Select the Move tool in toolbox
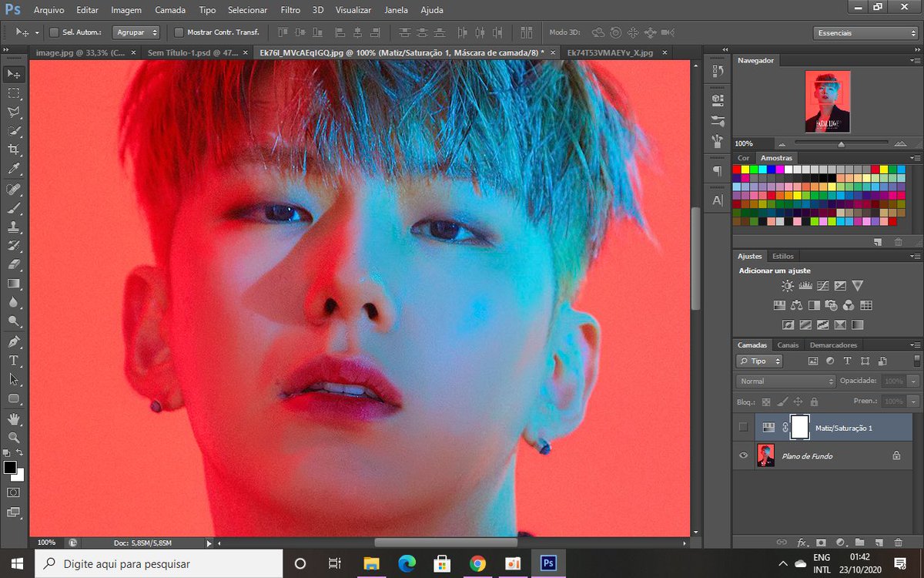Image resolution: width=924 pixels, height=578 pixels. pos(14,74)
